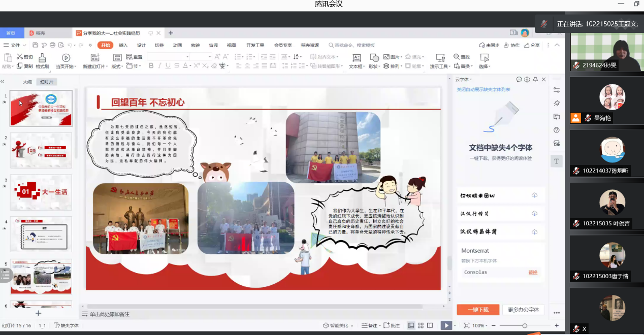The width and height of the screenshot is (644, 335).
Task: Toggle bold formatting in ribbon
Action: (151, 66)
